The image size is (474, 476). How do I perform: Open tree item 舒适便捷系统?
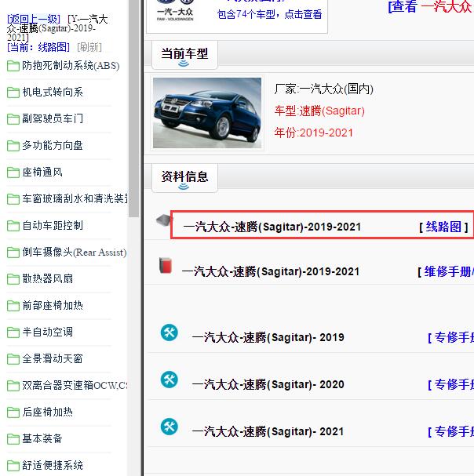click(53, 465)
